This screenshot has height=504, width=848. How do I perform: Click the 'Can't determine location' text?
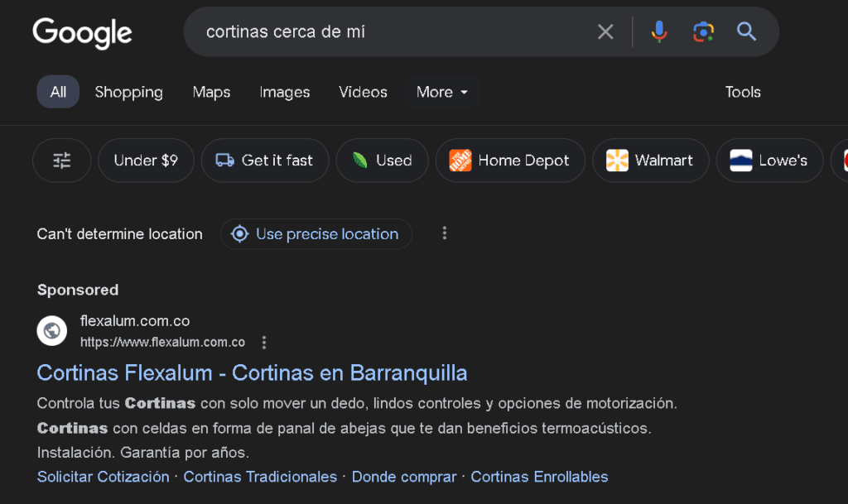tap(119, 234)
